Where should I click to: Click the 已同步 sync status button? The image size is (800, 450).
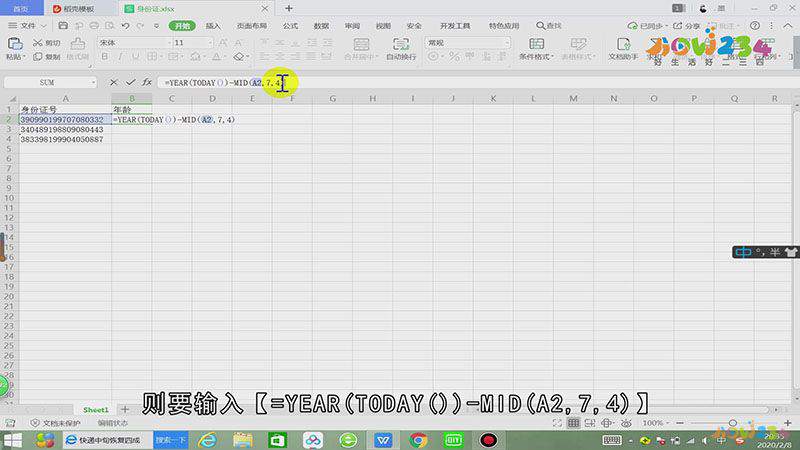pyautogui.click(x=648, y=26)
